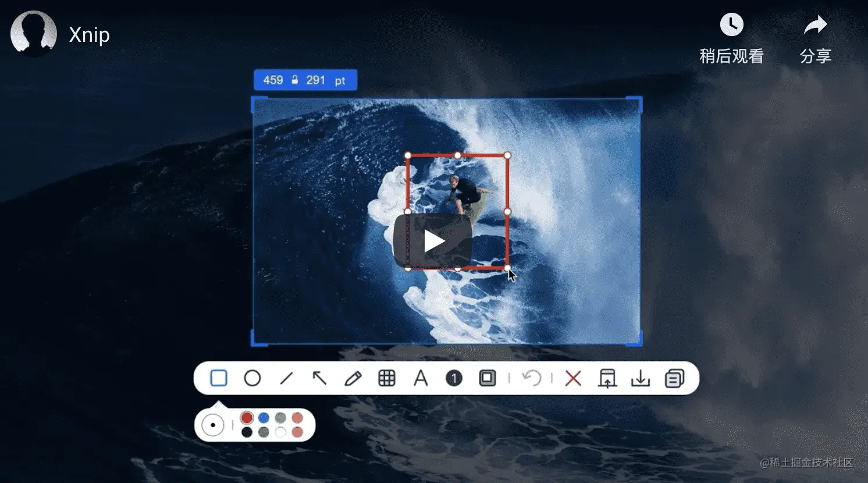Click the lock icon in size label
The image size is (868, 483).
click(x=294, y=80)
